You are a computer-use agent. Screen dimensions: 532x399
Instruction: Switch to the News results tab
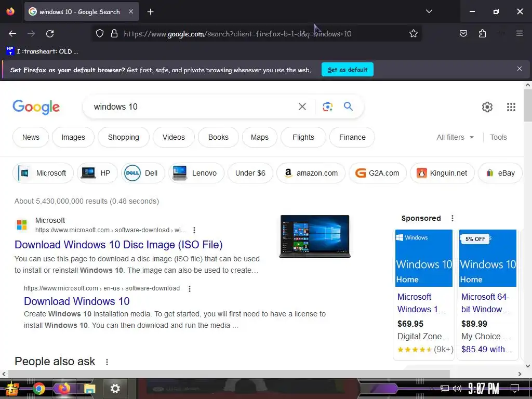pos(31,137)
